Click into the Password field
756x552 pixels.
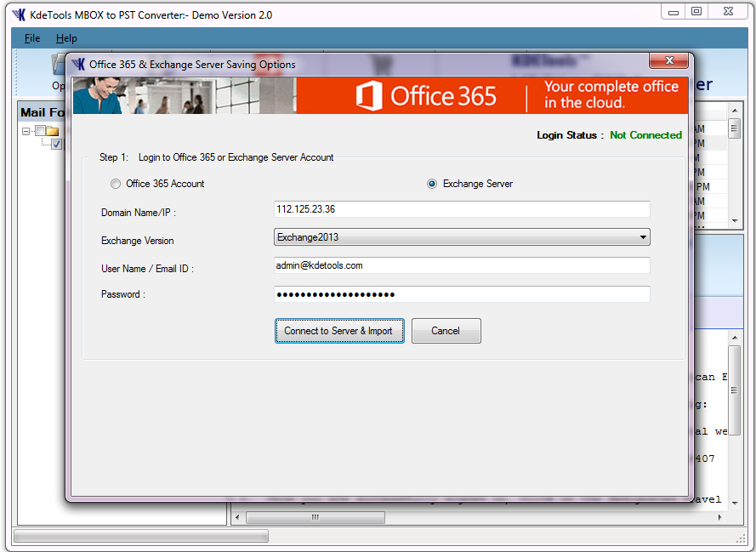tap(462, 294)
